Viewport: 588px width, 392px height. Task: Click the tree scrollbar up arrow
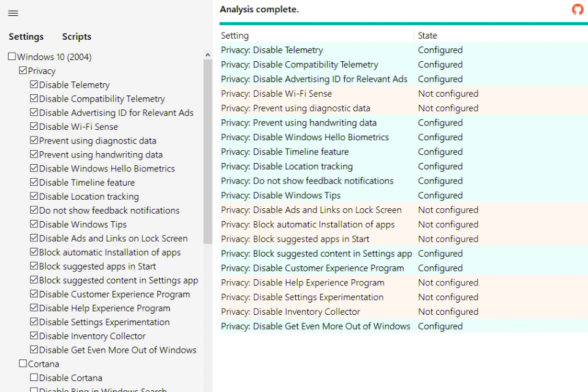click(208, 55)
